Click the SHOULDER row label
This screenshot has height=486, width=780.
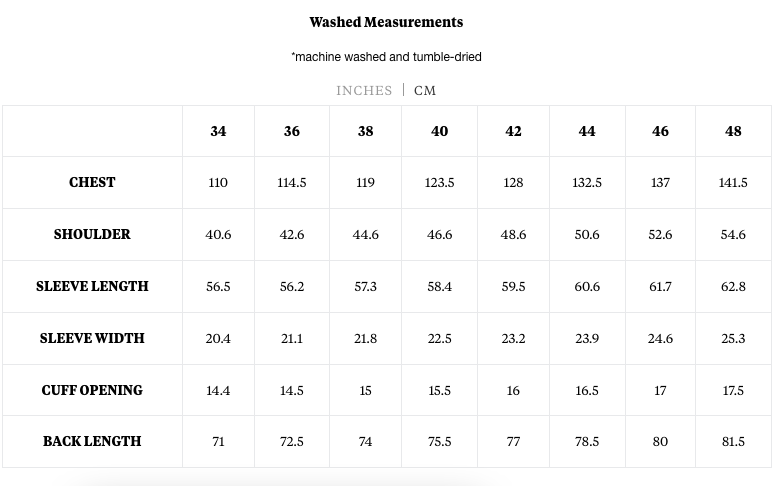point(92,234)
